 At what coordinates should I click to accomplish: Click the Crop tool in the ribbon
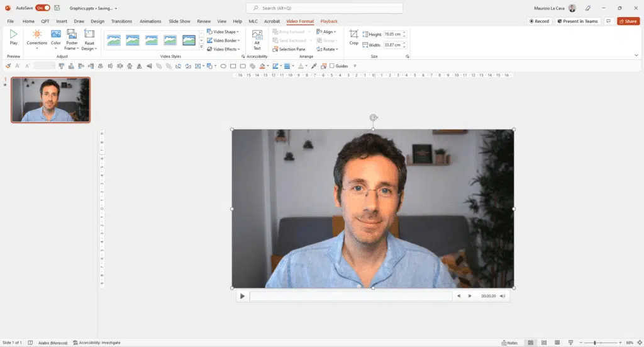[x=353, y=37]
